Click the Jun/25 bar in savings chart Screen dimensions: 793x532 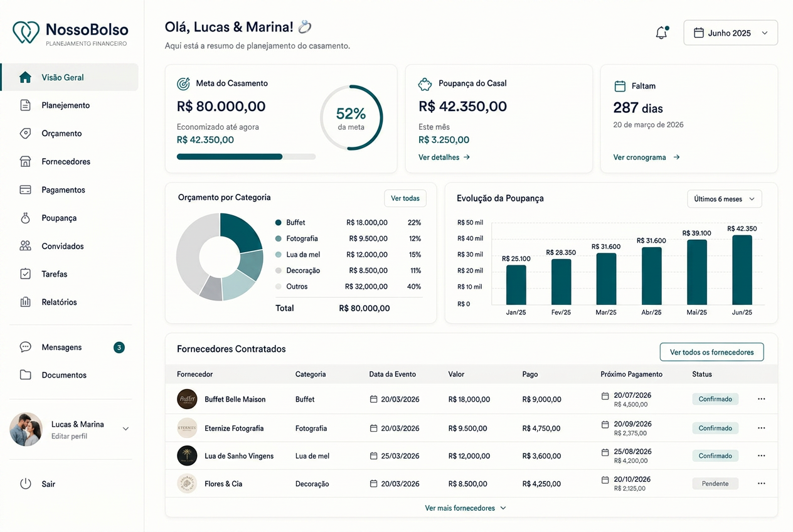click(x=742, y=270)
